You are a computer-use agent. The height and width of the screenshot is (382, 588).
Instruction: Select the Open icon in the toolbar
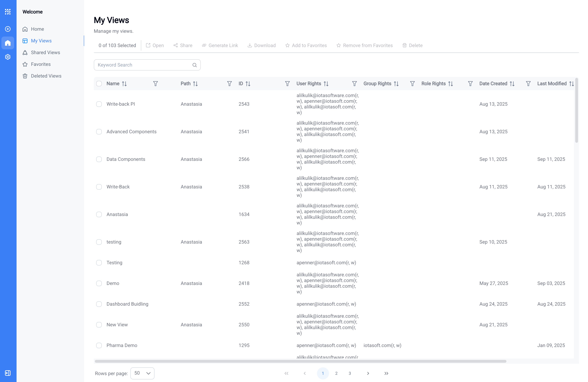tap(148, 45)
